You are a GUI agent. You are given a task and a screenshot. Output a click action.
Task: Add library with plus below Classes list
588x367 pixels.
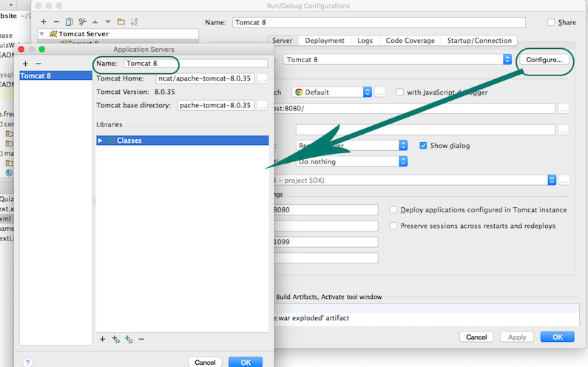[x=102, y=339]
